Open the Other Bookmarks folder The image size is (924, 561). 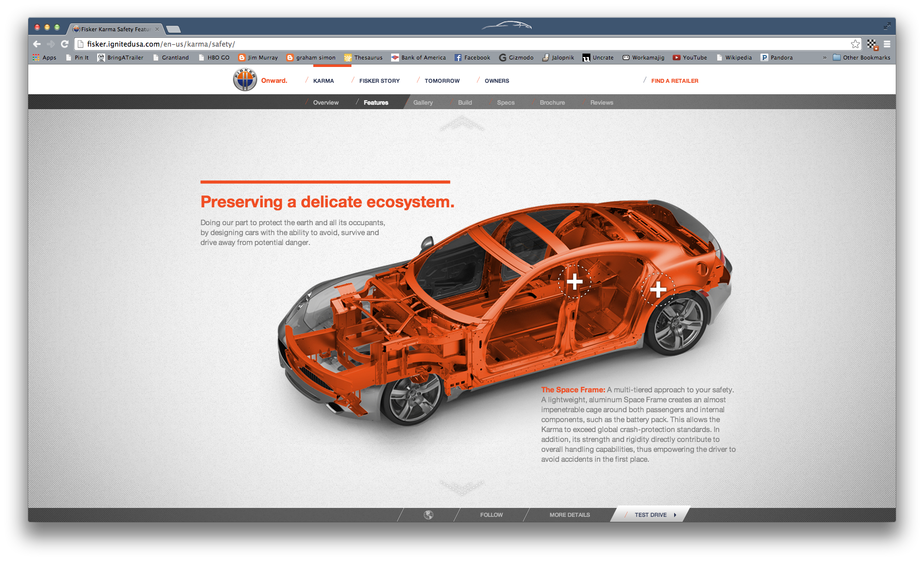pyautogui.click(x=862, y=58)
